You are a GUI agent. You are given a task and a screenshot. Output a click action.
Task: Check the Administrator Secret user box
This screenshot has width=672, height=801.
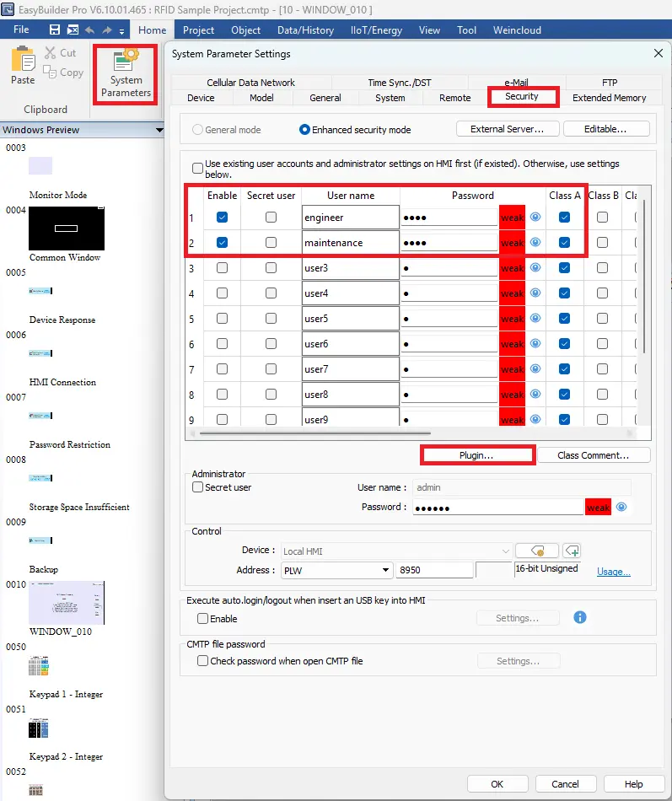coord(197,487)
